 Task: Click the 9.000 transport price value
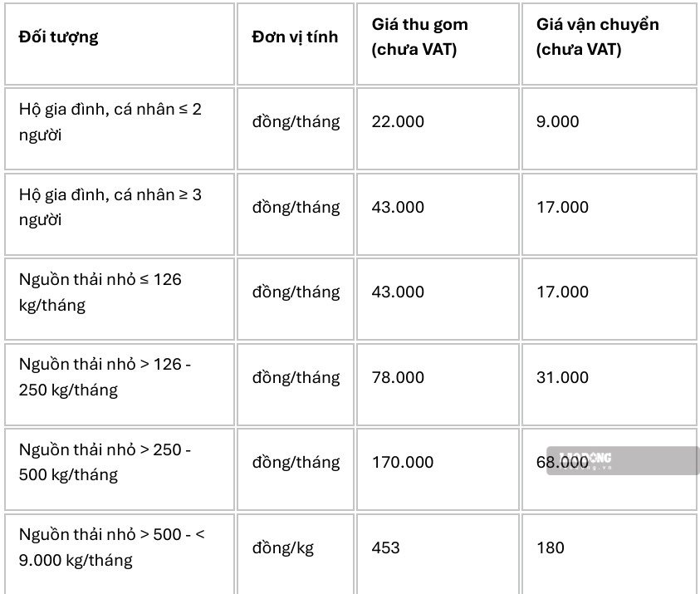click(557, 121)
